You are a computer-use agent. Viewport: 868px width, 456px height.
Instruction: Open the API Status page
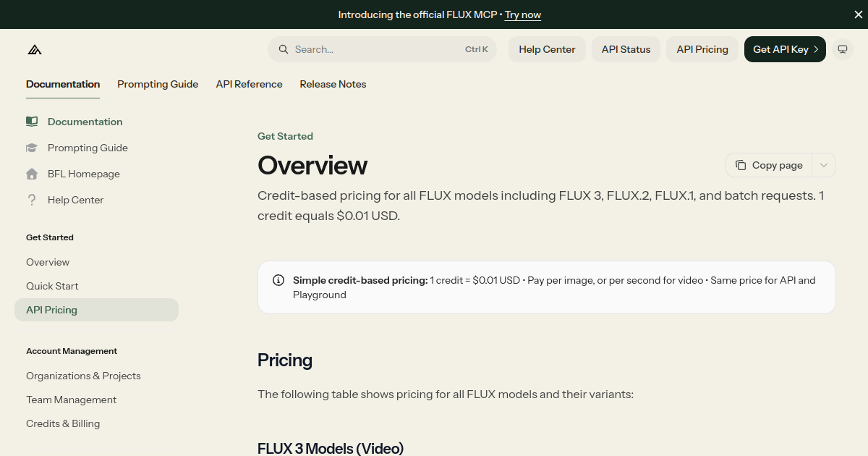[x=626, y=49]
